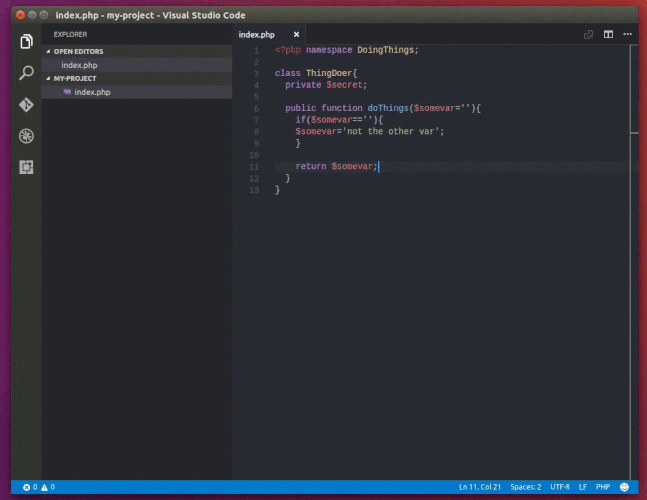This screenshot has height=500, width=647.
Task: Click the feedback smiley in status bar
Action: [625, 487]
